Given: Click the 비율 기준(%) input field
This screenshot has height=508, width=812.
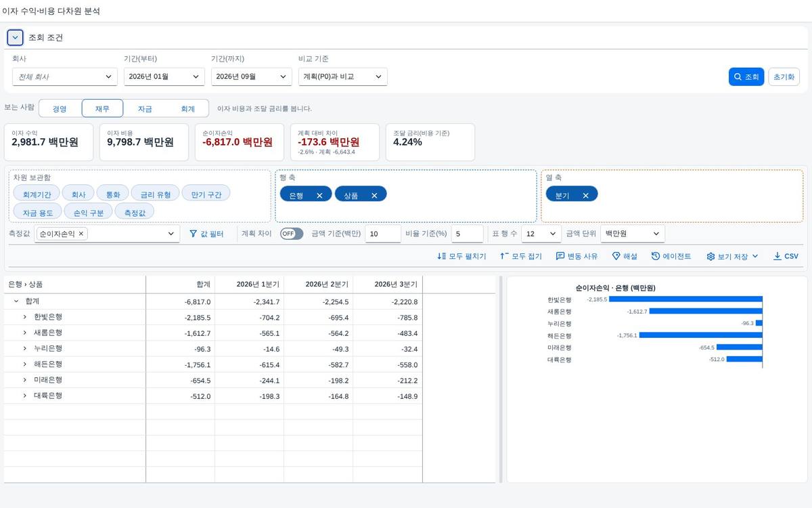Looking at the screenshot, I should tap(468, 234).
